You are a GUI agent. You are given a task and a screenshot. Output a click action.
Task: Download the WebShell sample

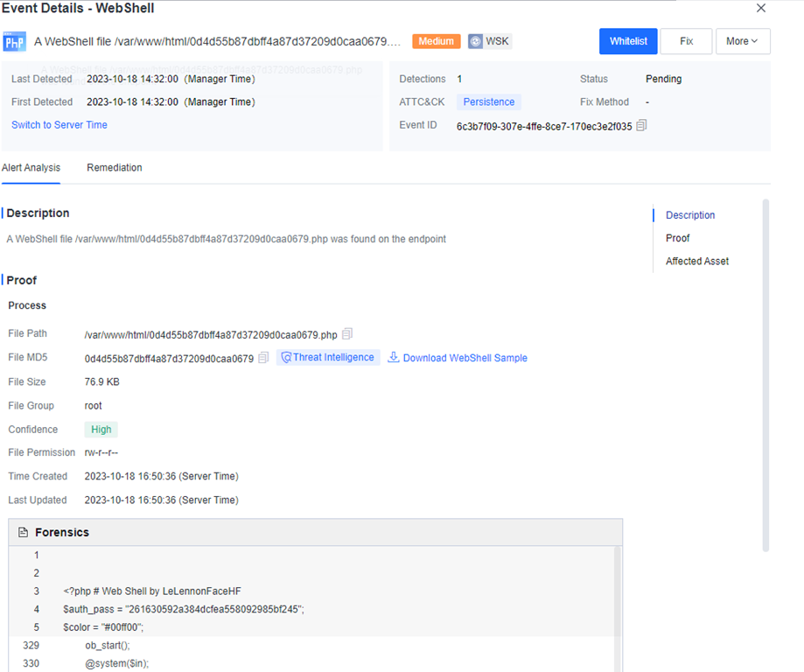pyautogui.click(x=458, y=358)
